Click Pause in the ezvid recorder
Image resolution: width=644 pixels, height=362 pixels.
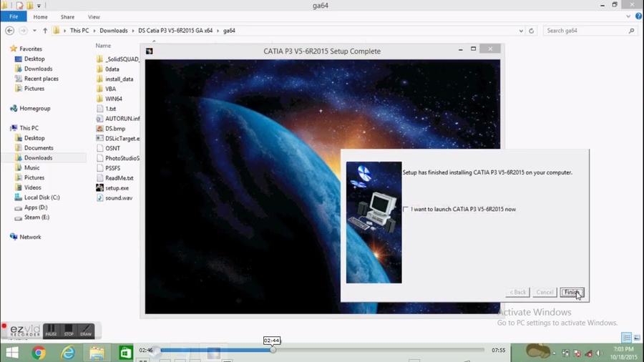click(x=52, y=331)
